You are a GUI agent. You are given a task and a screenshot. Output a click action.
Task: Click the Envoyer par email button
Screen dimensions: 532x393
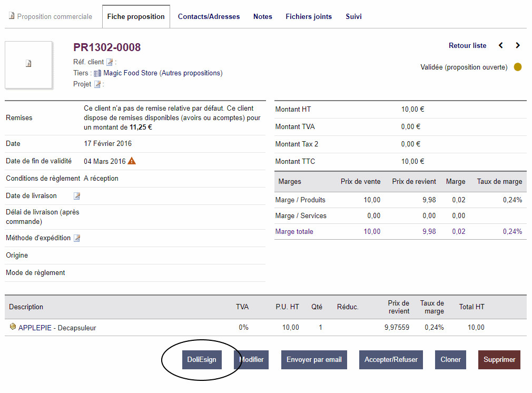(314, 360)
